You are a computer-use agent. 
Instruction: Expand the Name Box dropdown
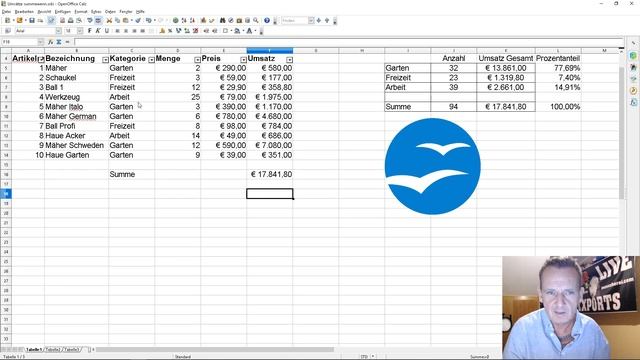click(40, 42)
